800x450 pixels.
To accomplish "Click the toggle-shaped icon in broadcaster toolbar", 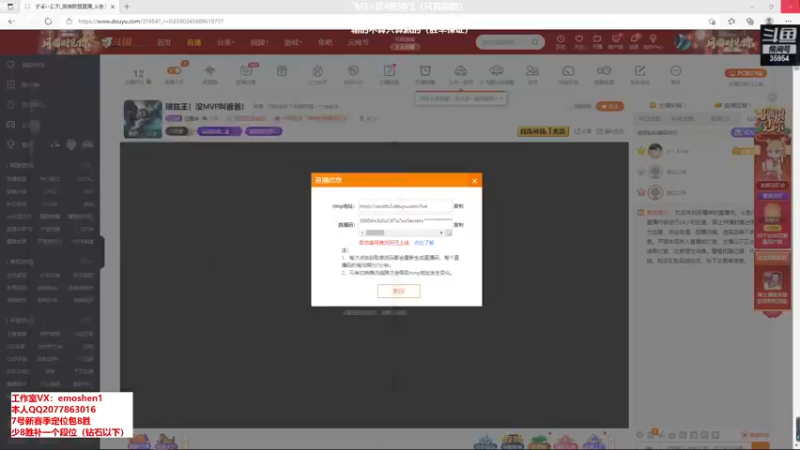I will tap(174, 70).
